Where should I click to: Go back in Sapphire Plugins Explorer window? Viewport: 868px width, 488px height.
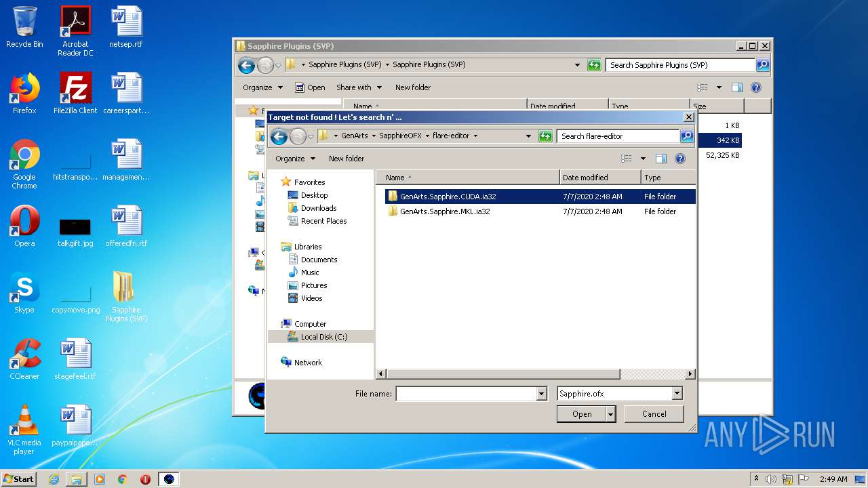tap(246, 65)
